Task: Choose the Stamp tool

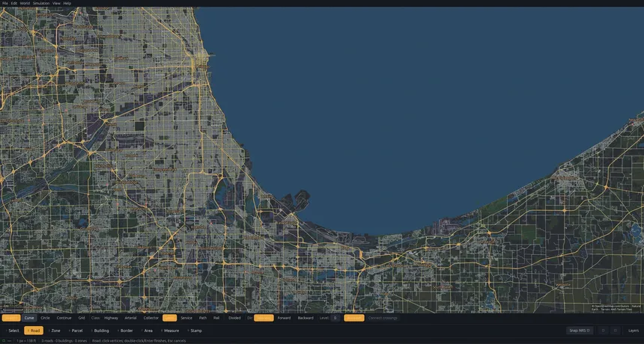Action: tap(194, 331)
